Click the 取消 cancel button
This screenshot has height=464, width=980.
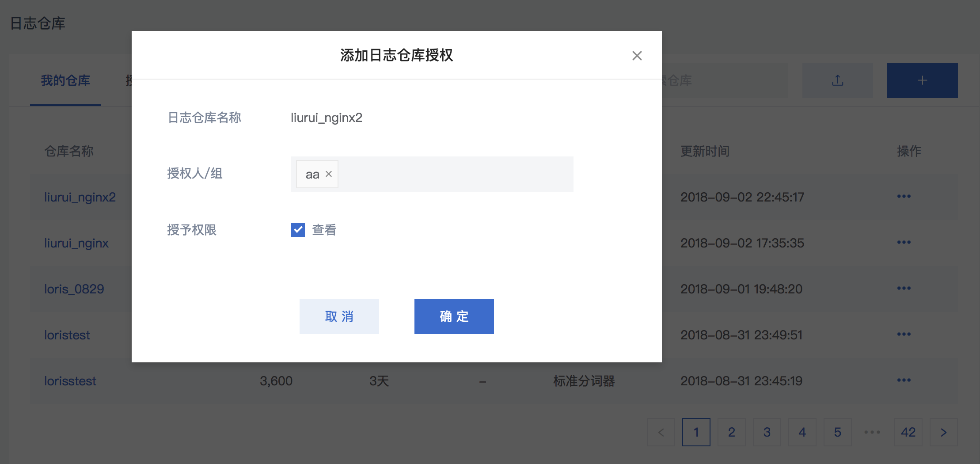339,316
